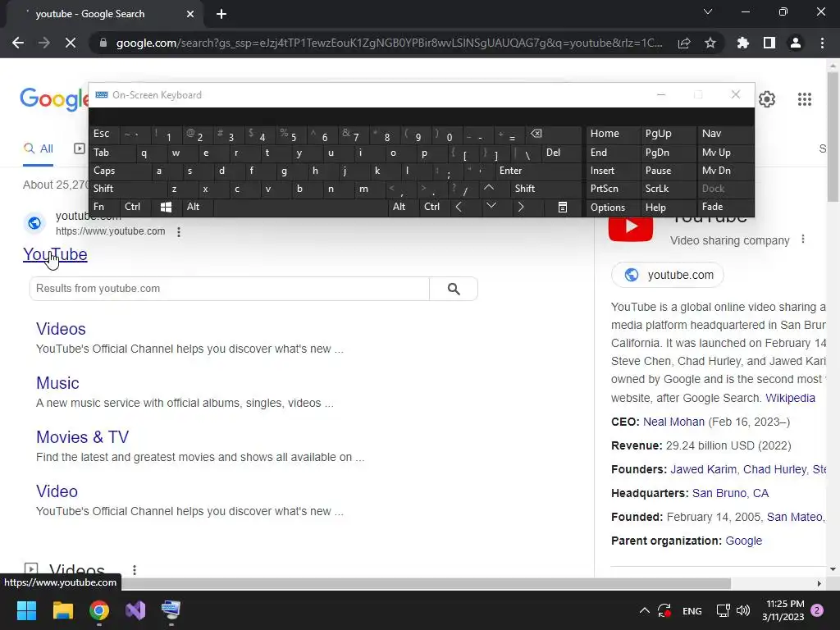Open the Video sitelink
840x630 pixels.
tap(57, 491)
